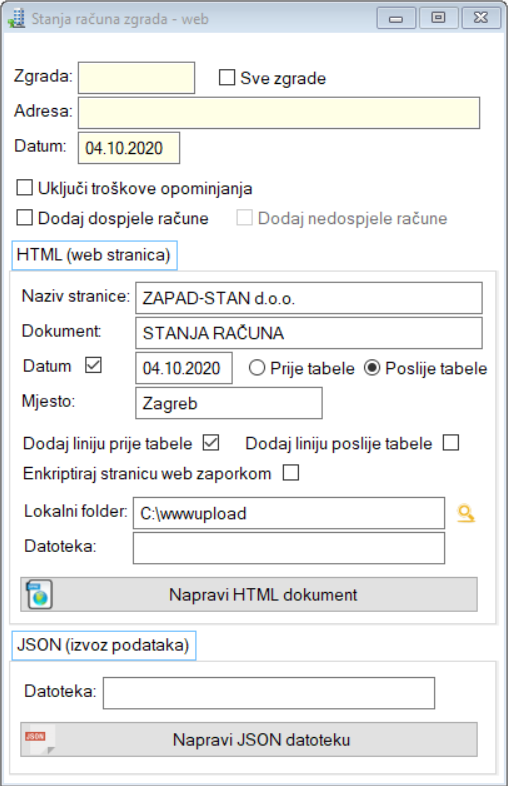Select the Prije tabele radio button

(x=257, y=368)
